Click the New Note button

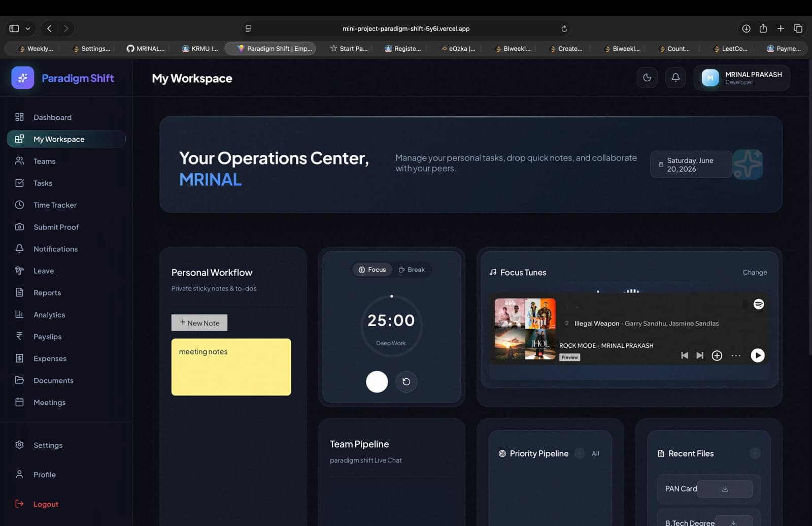coord(199,323)
